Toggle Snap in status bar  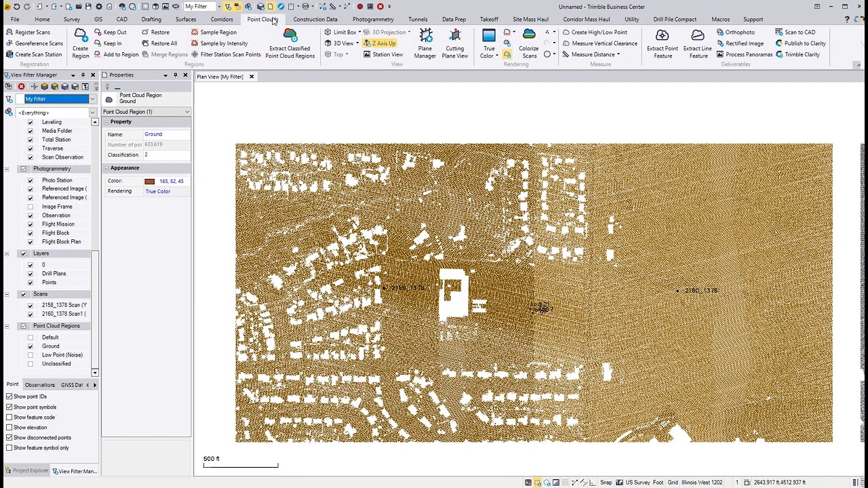click(x=606, y=483)
